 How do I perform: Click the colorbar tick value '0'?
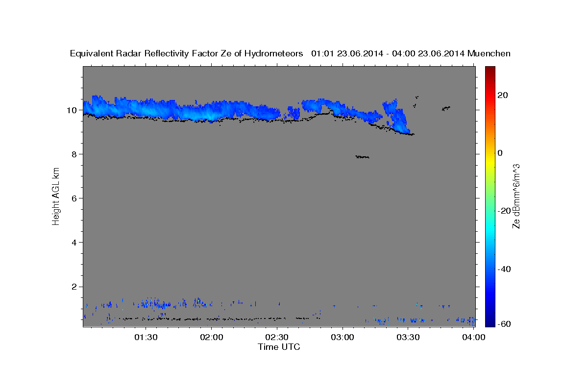coord(500,153)
